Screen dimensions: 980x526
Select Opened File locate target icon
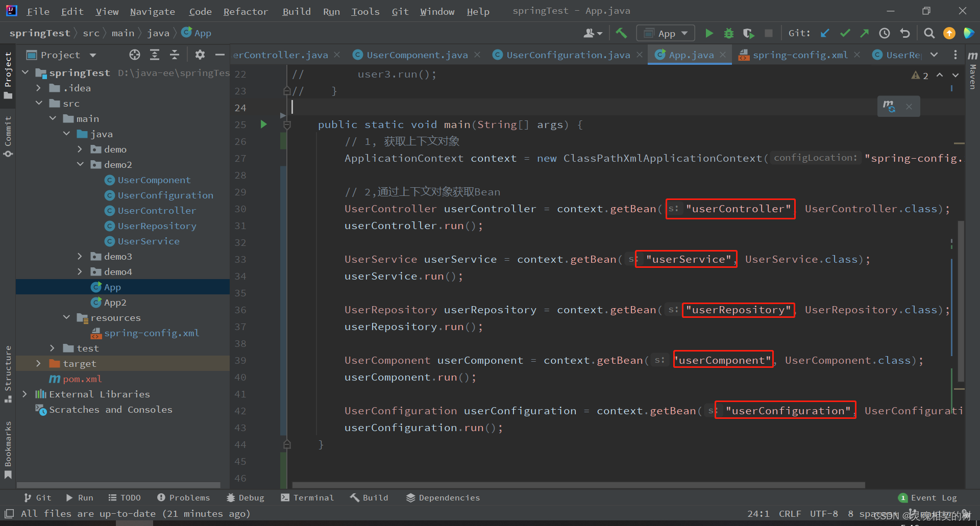(135, 55)
